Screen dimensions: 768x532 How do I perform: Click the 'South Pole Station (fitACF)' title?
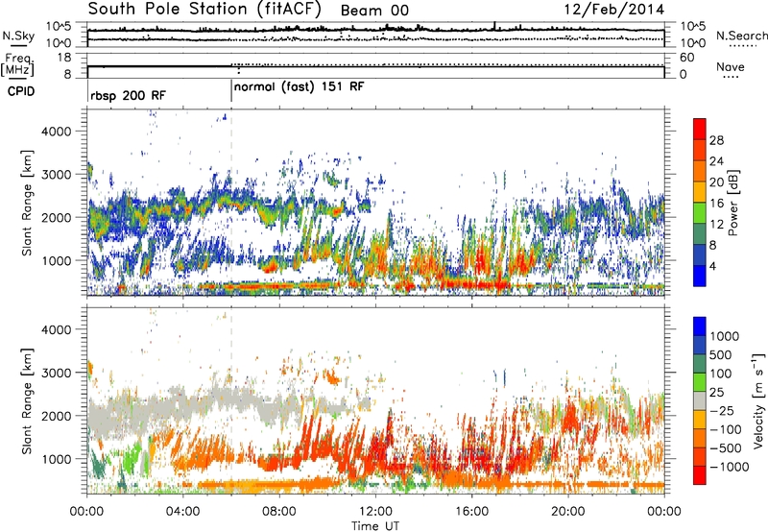tap(204, 9)
